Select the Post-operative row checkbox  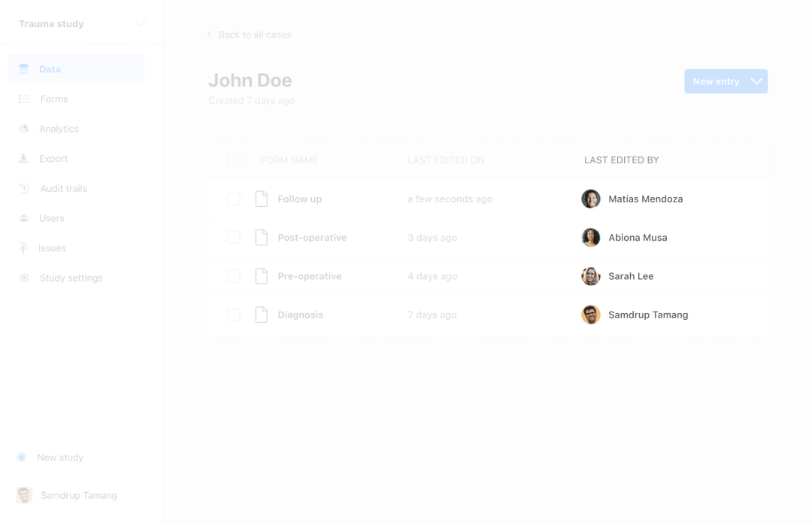234,237
